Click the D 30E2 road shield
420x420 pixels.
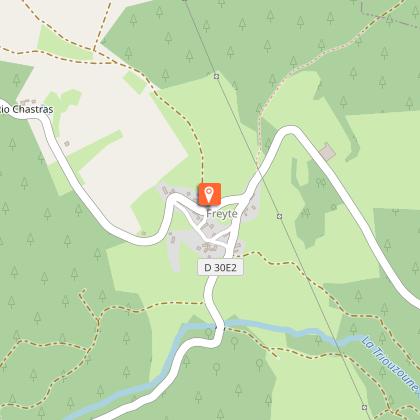click(220, 267)
